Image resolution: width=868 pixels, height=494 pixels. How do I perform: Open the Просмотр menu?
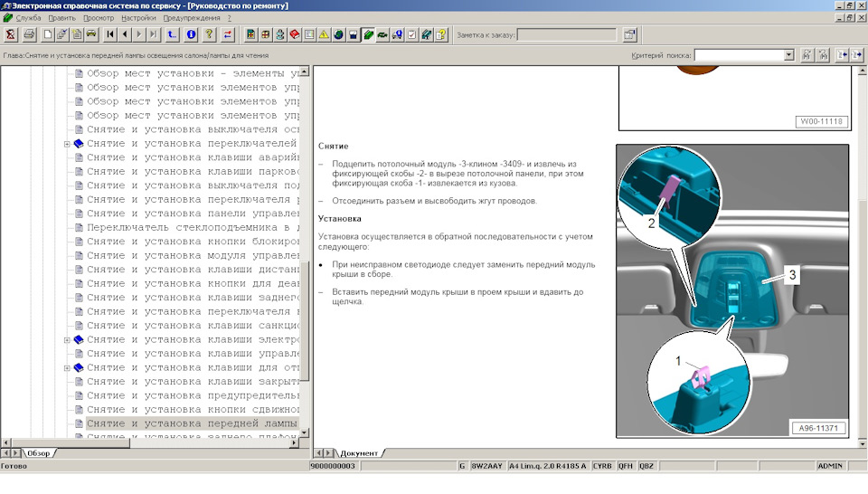(99, 18)
